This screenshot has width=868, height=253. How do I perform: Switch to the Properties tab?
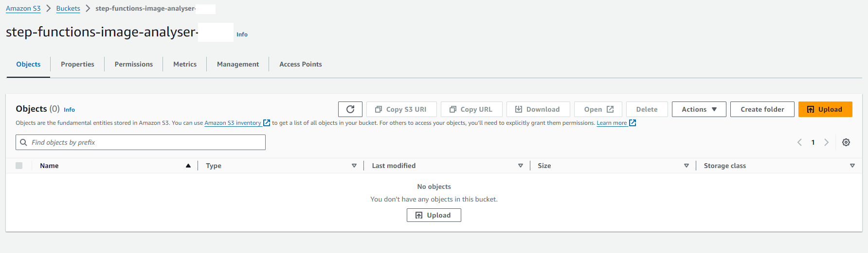click(77, 64)
